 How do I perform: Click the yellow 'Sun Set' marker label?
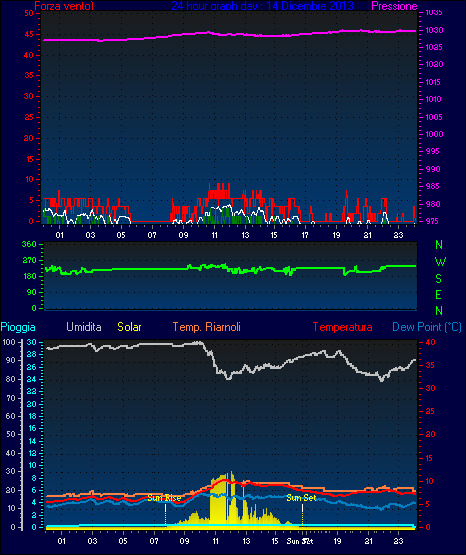coord(301,498)
